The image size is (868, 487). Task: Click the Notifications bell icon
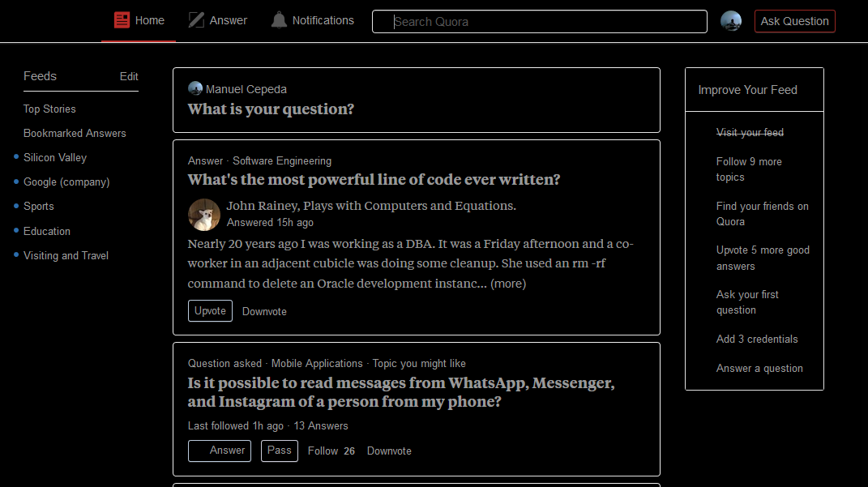pyautogui.click(x=279, y=20)
